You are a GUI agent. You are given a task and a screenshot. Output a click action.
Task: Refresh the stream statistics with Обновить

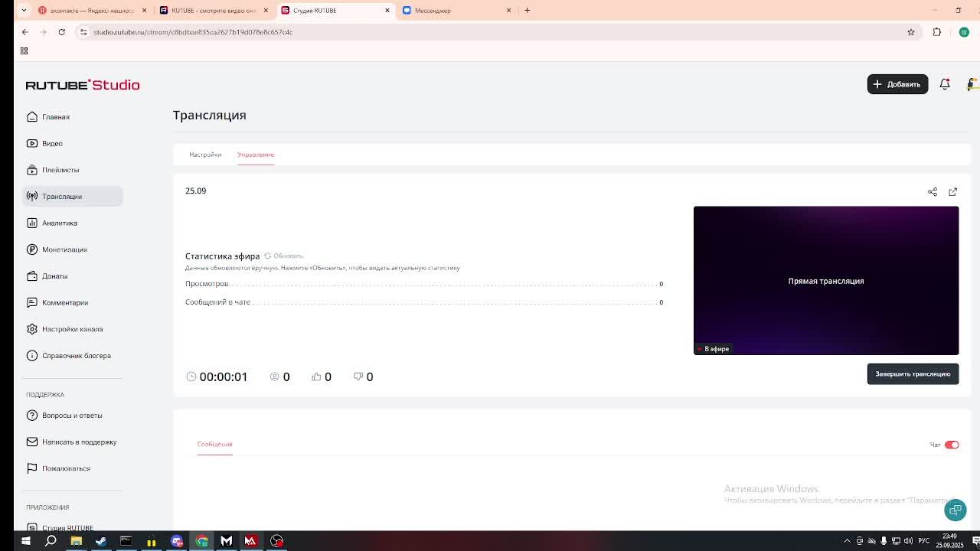284,256
